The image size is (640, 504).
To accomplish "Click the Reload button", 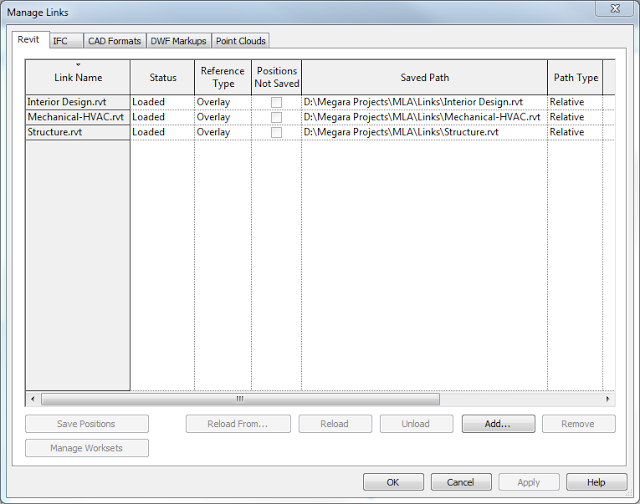I will (335, 424).
